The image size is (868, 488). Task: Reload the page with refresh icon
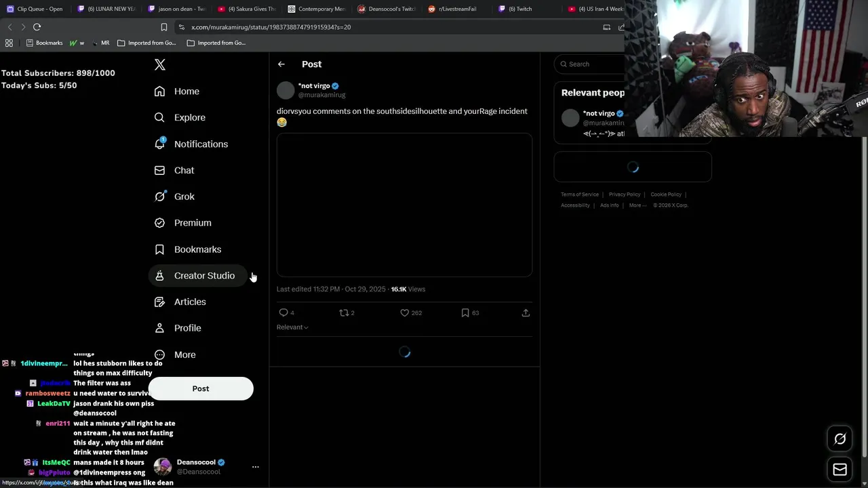click(x=37, y=27)
